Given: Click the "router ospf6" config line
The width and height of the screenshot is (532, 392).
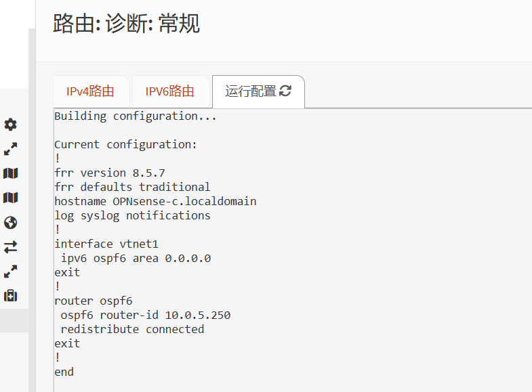Looking at the screenshot, I should point(94,301).
